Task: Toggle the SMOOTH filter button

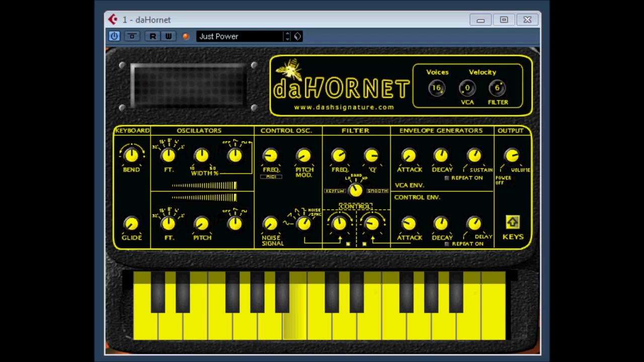Action: coord(377,191)
